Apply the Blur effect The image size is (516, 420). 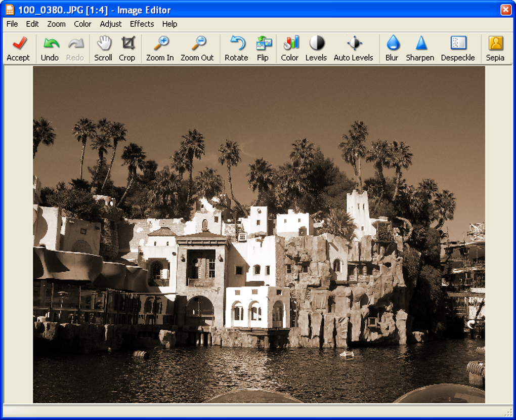click(392, 49)
